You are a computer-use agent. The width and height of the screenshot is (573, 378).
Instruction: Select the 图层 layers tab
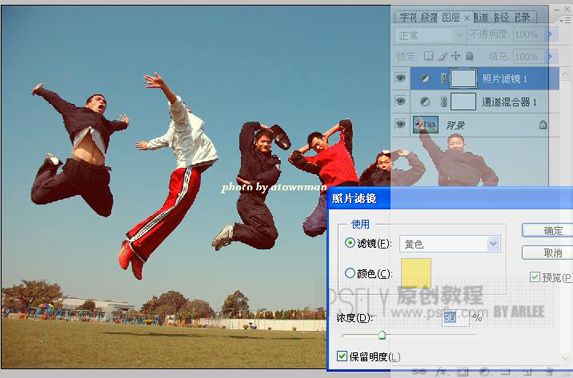(x=451, y=17)
